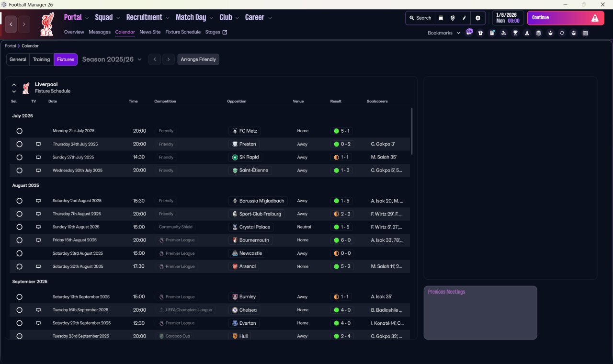
Task: Click the TV icon in the Bournemouth row
Action: pyautogui.click(x=38, y=240)
